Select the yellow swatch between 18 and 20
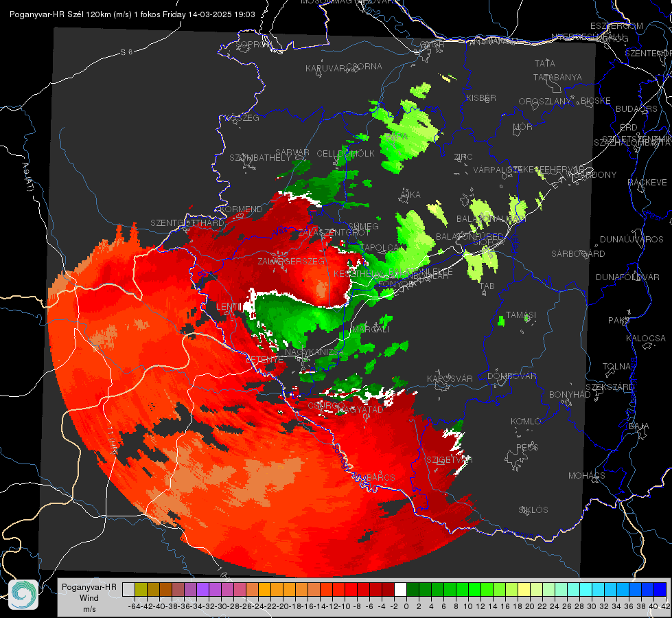The width and height of the screenshot is (672, 618). tap(524, 589)
